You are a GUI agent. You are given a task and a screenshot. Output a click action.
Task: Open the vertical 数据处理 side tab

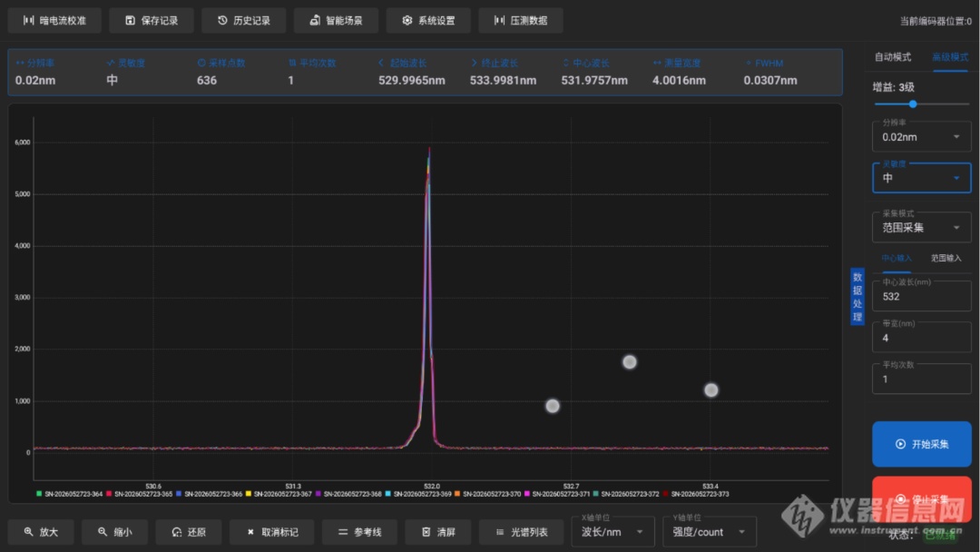coord(857,297)
